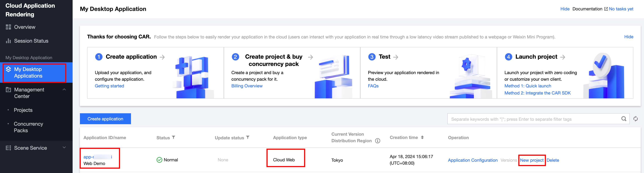Open the Concurrency Packs menu item
Viewport: 644px width, 173px height.
[28, 127]
